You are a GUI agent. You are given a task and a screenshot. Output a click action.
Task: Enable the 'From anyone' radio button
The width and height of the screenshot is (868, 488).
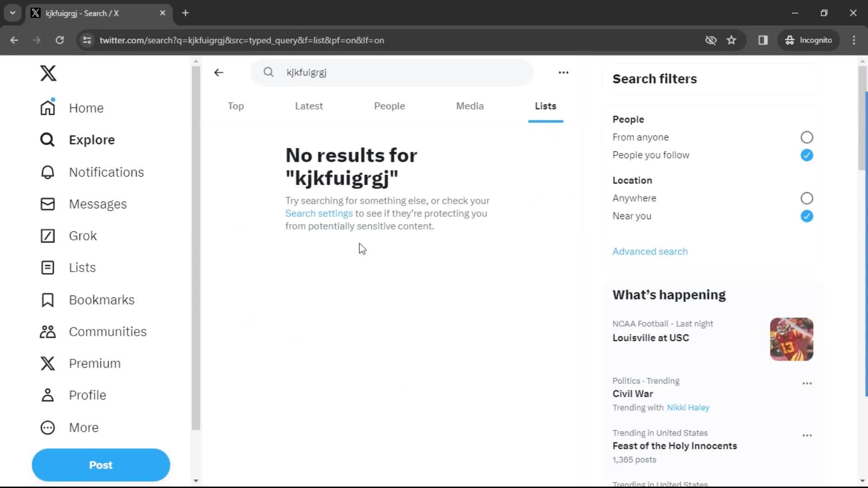[x=807, y=137]
